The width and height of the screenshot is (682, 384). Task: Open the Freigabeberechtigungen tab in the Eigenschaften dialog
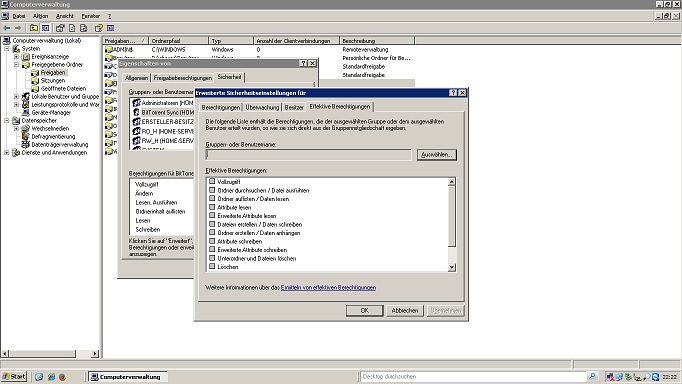click(183, 78)
